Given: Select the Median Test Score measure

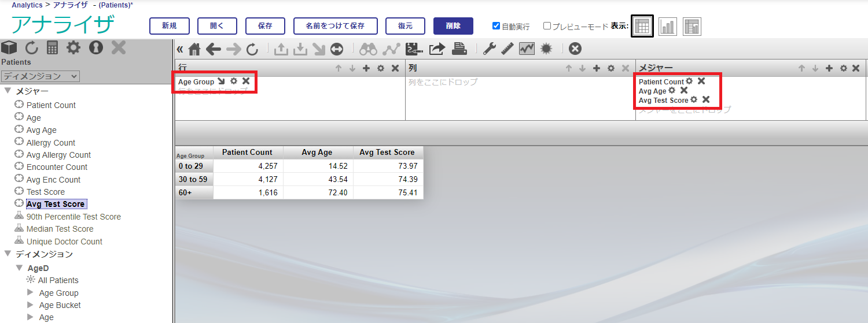Looking at the screenshot, I should (x=60, y=229).
